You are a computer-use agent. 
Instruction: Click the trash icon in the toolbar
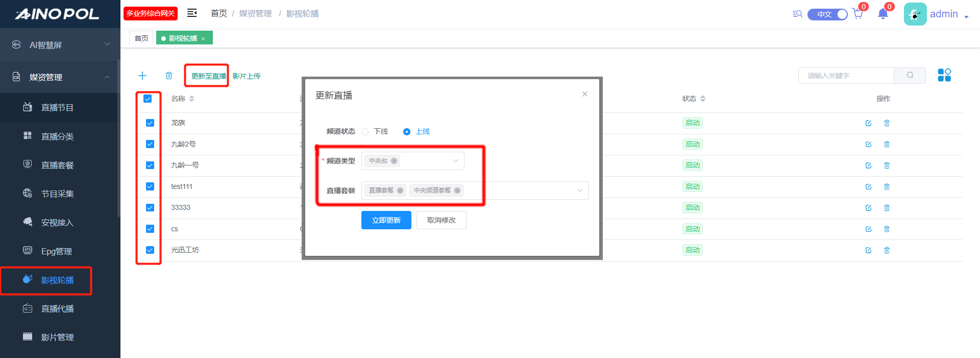pyautogui.click(x=169, y=76)
